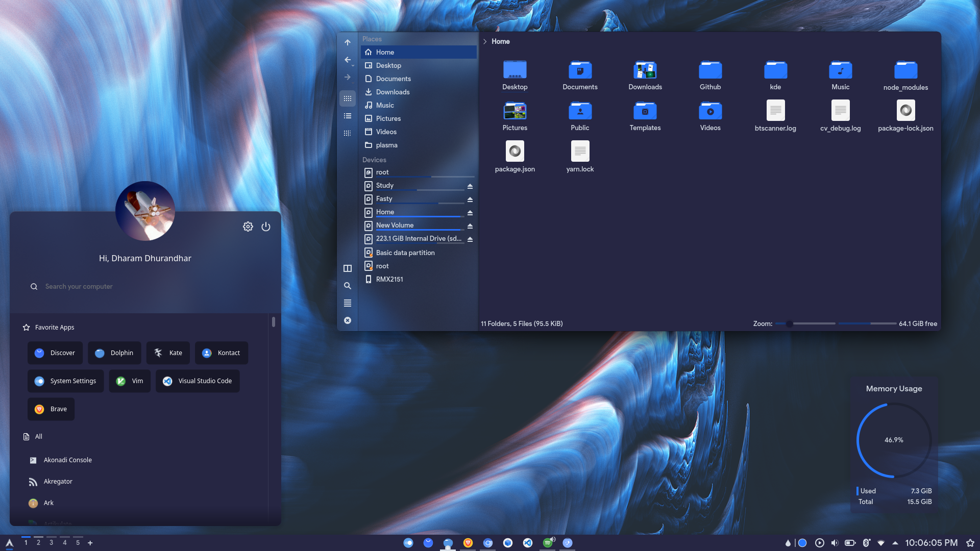Click the Go Up arrow in Dolphin
This screenshot has height=551, width=980.
(x=348, y=42)
